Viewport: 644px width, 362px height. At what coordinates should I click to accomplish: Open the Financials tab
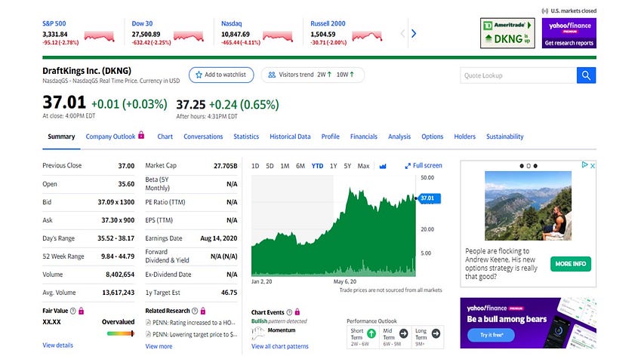363,137
